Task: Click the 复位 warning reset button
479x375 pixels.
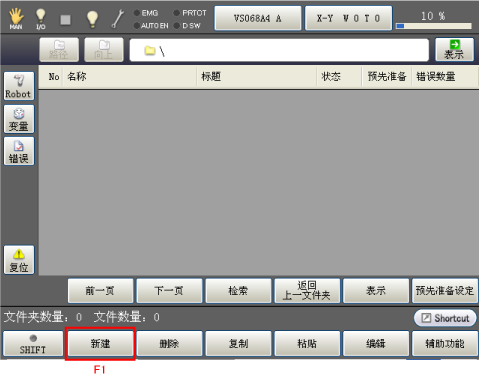Action: coord(19,260)
